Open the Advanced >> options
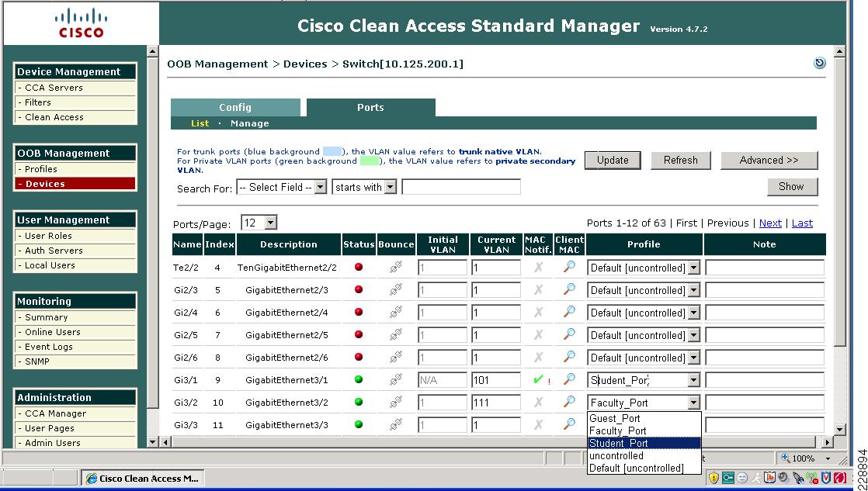This screenshot has height=491, width=868. [x=769, y=161]
